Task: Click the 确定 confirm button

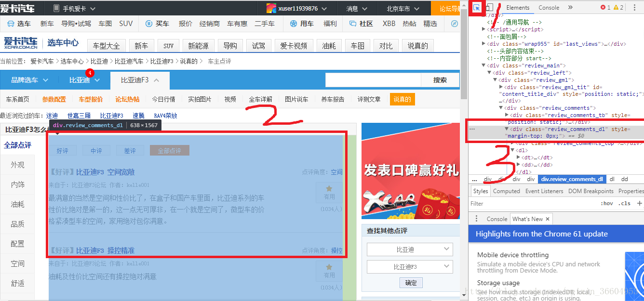Action: 411,283
